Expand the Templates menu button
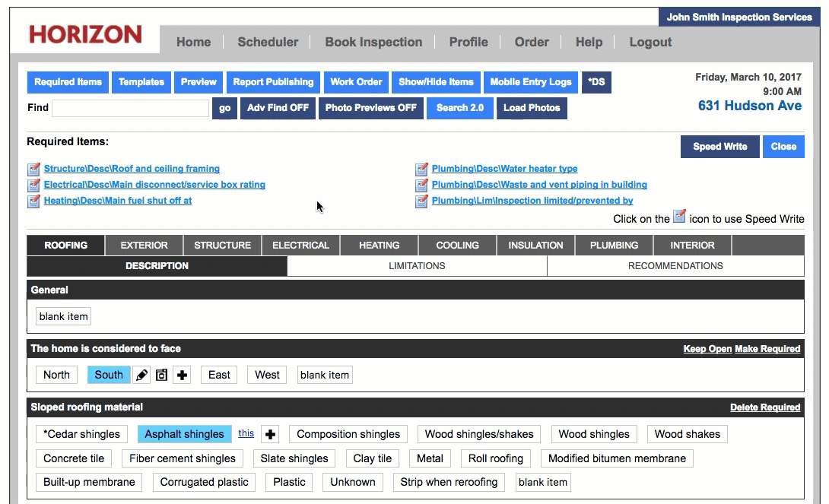This screenshot has width=829, height=504. tap(141, 82)
